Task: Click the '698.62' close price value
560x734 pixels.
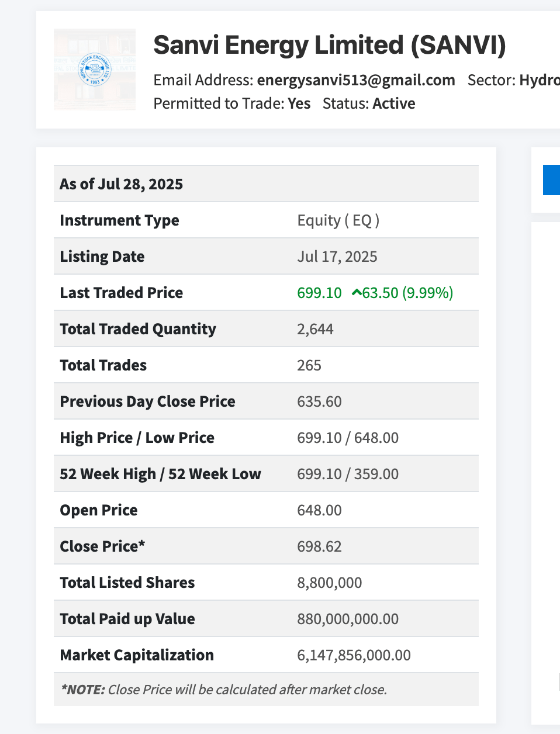Action: [x=320, y=546]
